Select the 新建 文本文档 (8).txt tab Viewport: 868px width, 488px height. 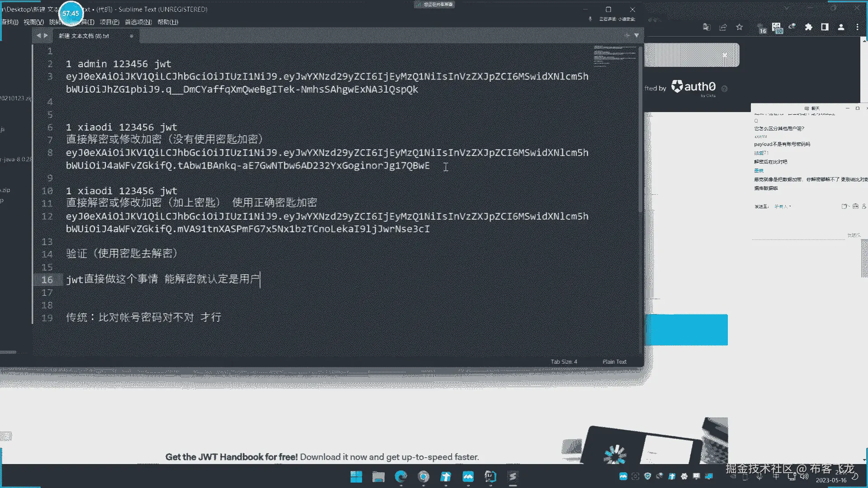tap(84, 36)
